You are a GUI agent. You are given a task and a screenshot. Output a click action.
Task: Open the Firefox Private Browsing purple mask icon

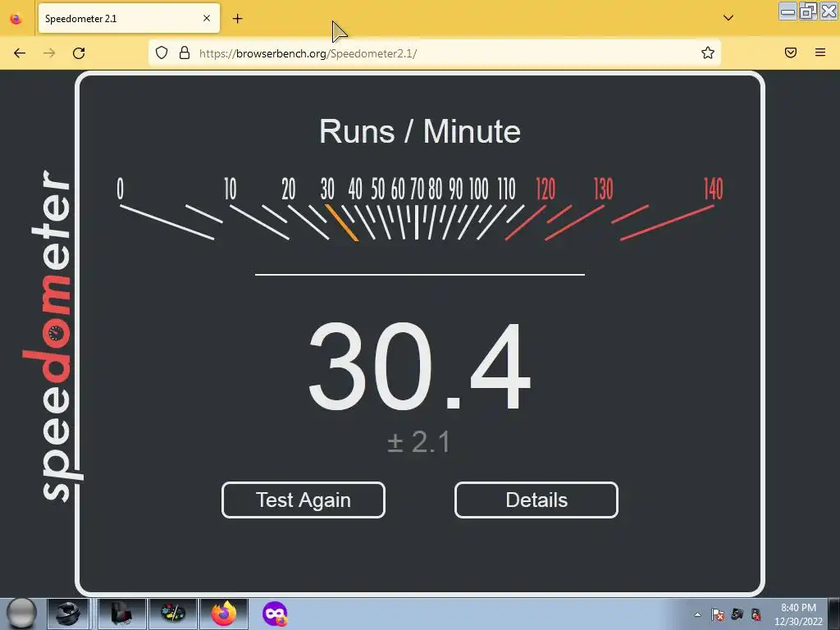point(275,614)
